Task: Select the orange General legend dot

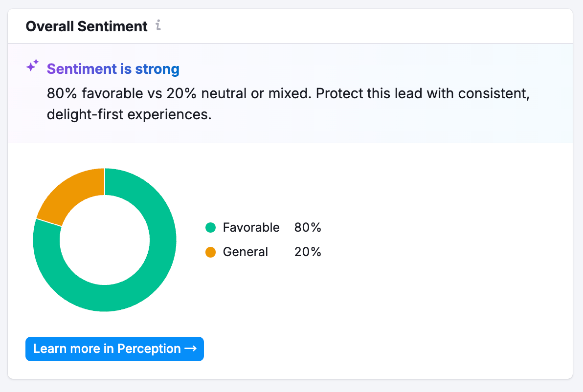Action: [211, 252]
